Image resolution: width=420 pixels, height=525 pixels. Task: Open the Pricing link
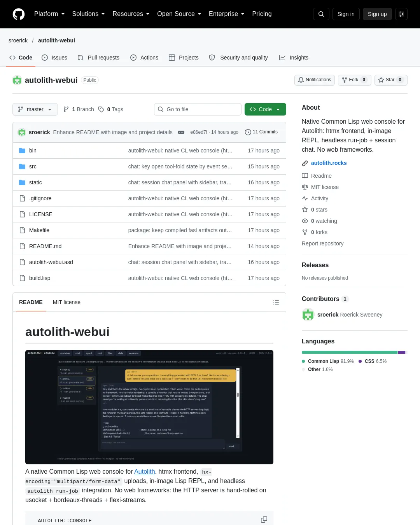[262, 14]
